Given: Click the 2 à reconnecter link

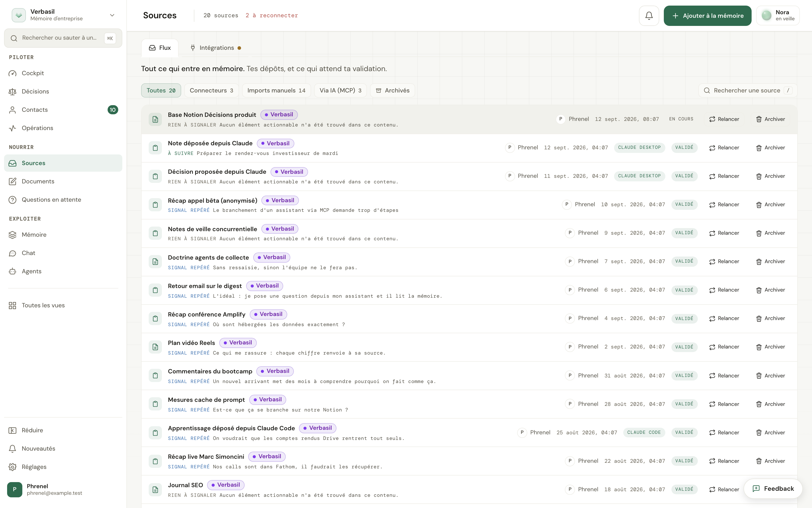Looking at the screenshot, I should [x=272, y=15].
